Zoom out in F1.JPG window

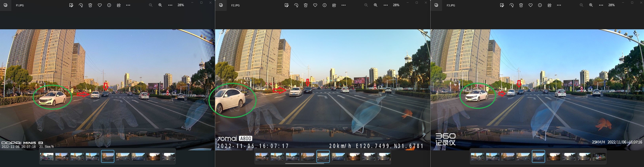click(x=151, y=5)
